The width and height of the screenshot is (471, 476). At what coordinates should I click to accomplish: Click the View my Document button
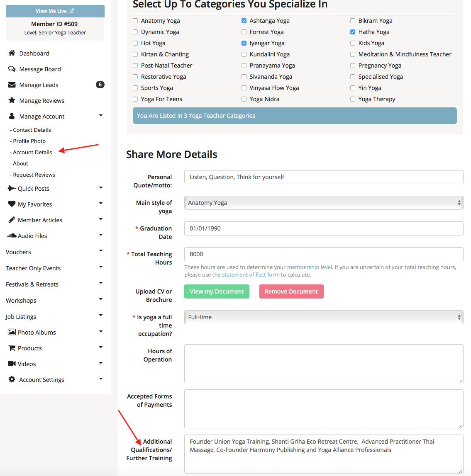tap(217, 291)
